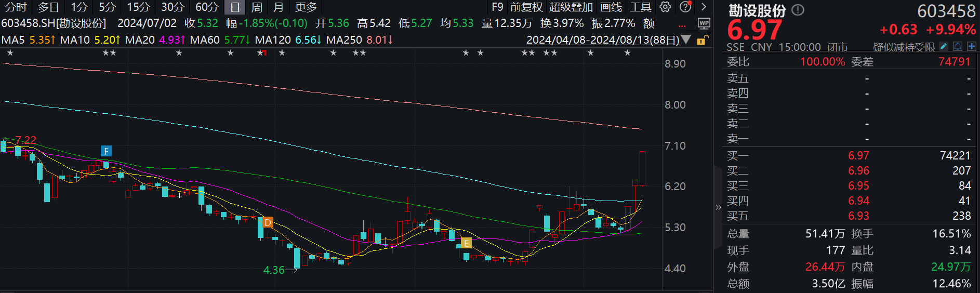The width and height of the screenshot is (980, 293).
Task: Collapse the side panel splitter arrow
Action: tap(718, 207)
